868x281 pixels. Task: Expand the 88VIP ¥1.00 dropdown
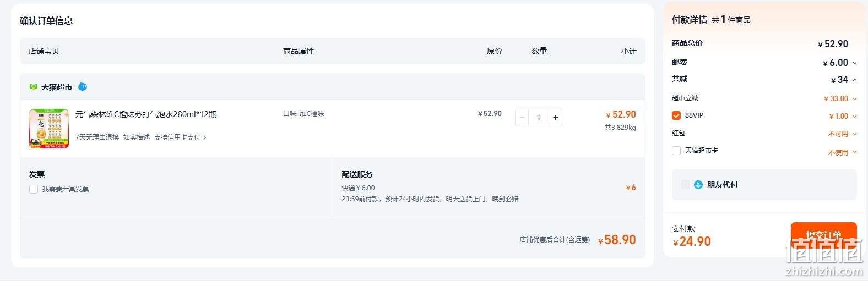[x=855, y=117]
